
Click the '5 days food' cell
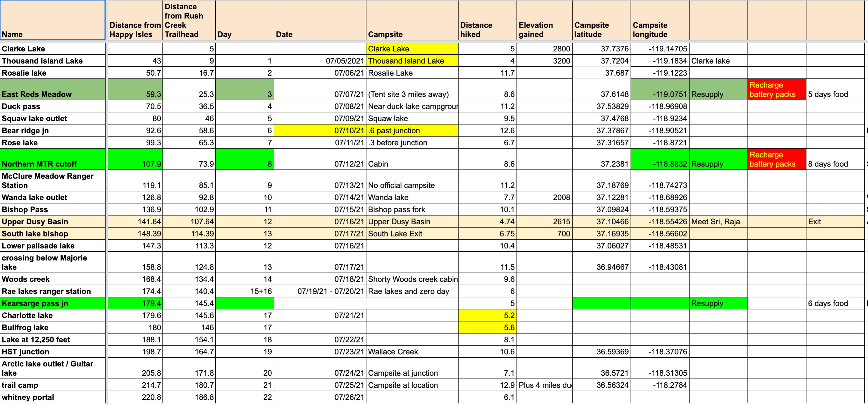(835, 89)
